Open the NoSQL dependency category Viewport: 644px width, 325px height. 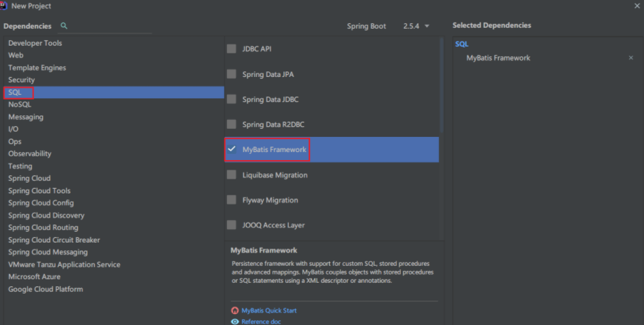point(20,104)
